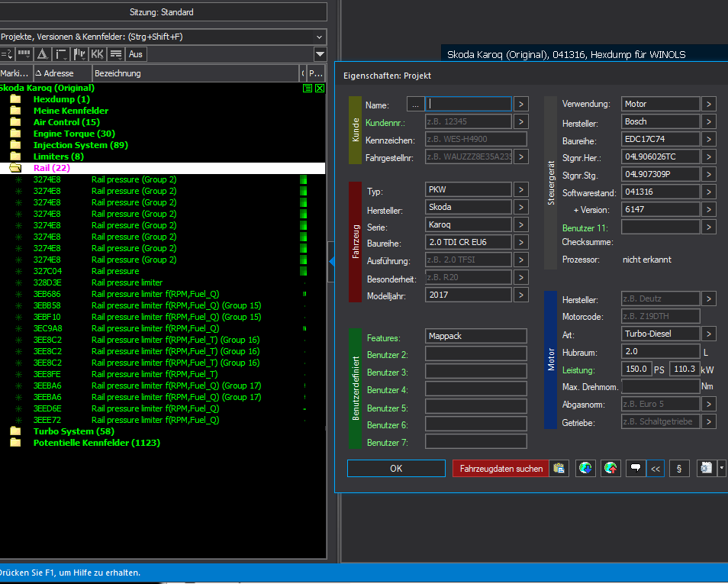Collapse the dialog with the << button
The height and width of the screenshot is (584, 728).
point(655,469)
